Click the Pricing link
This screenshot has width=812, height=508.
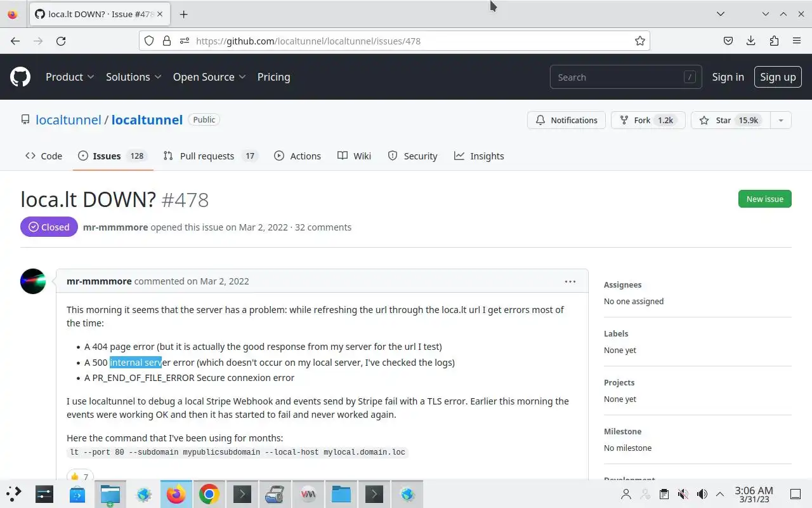(273, 77)
